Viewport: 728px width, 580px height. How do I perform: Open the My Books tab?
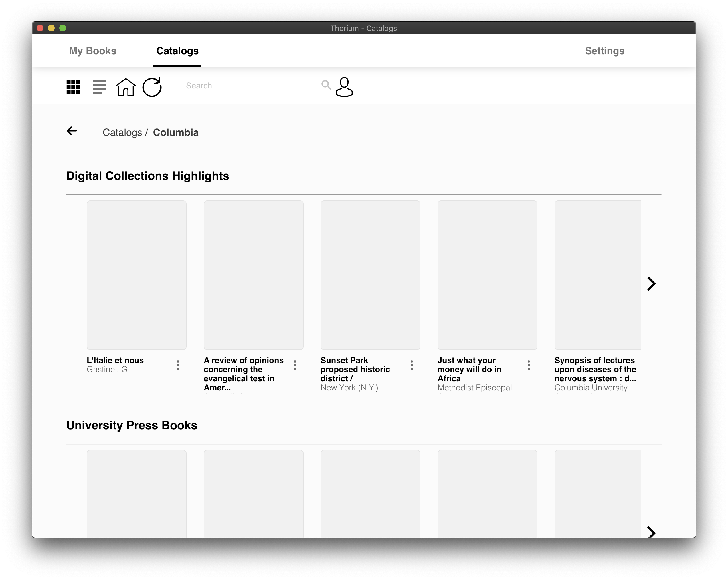pyautogui.click(x=92, y=51)
